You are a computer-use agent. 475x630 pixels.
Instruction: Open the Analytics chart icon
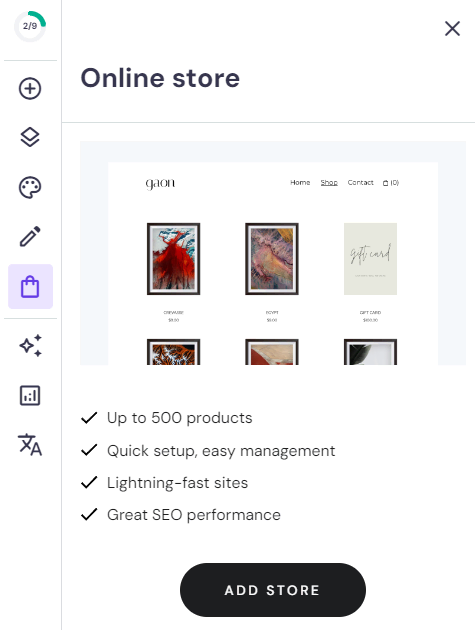pos(30,395)
